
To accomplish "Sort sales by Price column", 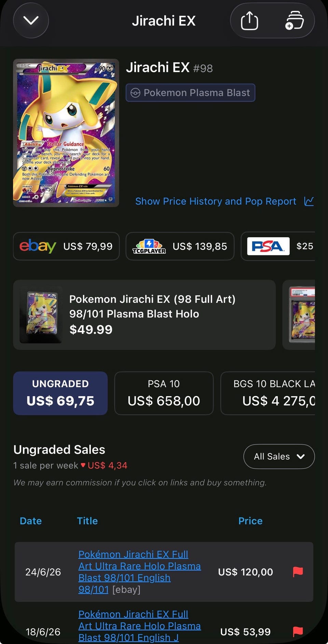I will (250, 521).
